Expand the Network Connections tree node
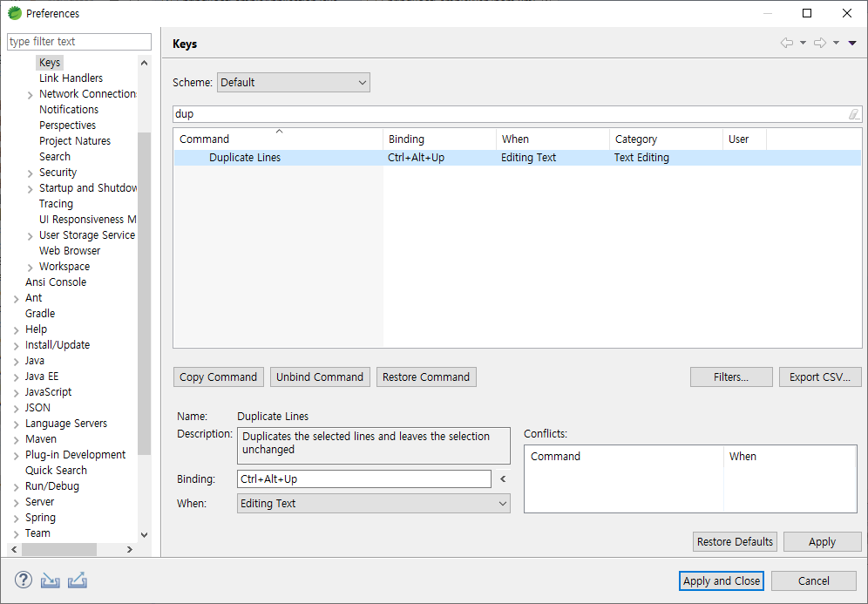The width and height of the screenshot is (868, 604). [30, 95]
